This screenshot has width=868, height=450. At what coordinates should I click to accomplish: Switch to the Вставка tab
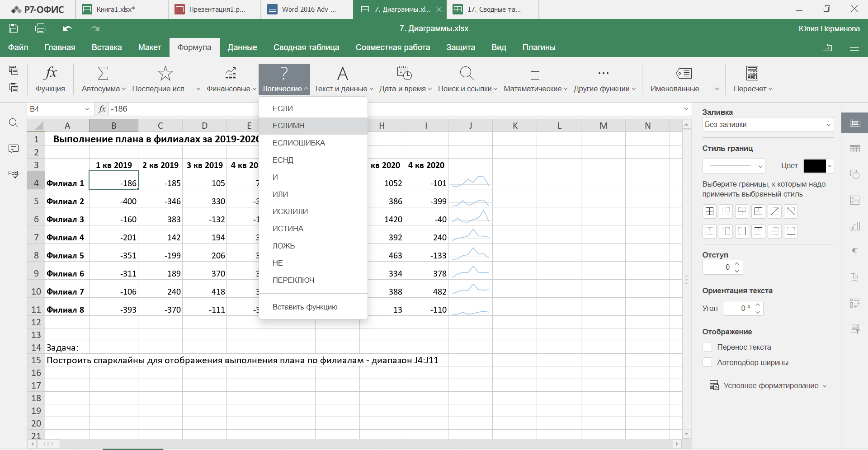point(107,47)
